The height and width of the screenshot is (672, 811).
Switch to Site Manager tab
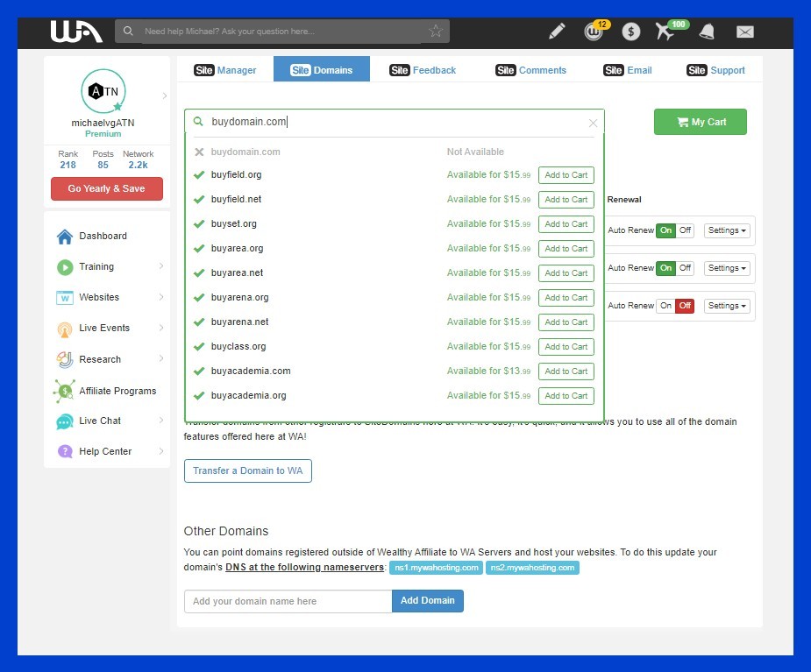pos(225,70)
